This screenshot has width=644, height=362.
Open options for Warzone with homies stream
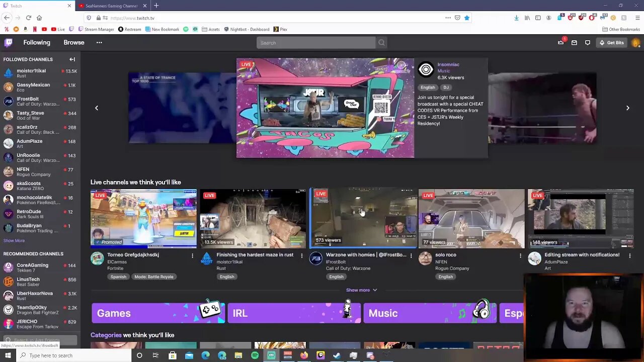[x=411, y=256]
